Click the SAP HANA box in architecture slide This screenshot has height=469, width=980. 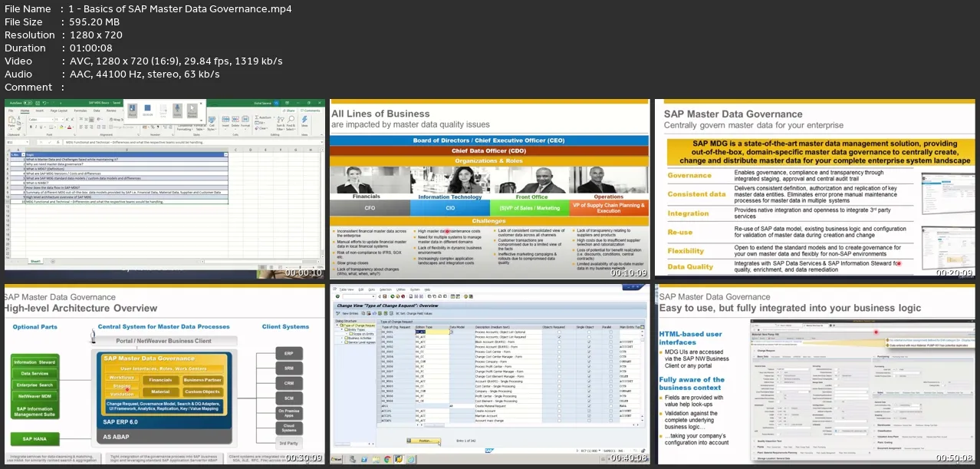click(x=35, y=439)
